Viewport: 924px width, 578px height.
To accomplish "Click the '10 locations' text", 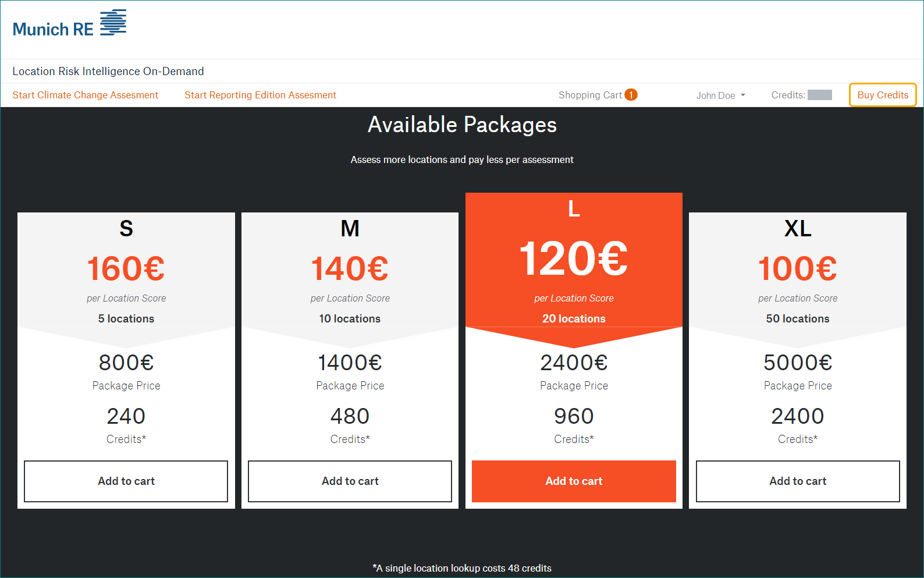I will pos(350,318).
